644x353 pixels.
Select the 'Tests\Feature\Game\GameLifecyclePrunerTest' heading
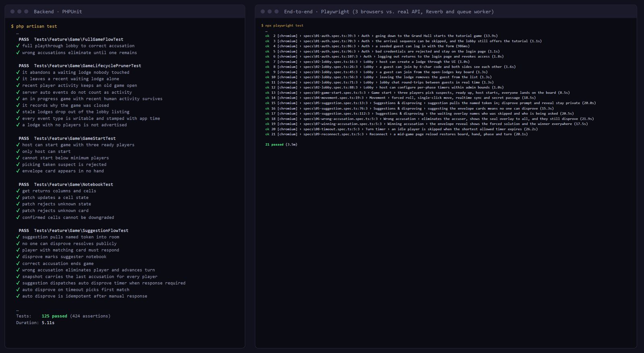[x=87, y=66]
